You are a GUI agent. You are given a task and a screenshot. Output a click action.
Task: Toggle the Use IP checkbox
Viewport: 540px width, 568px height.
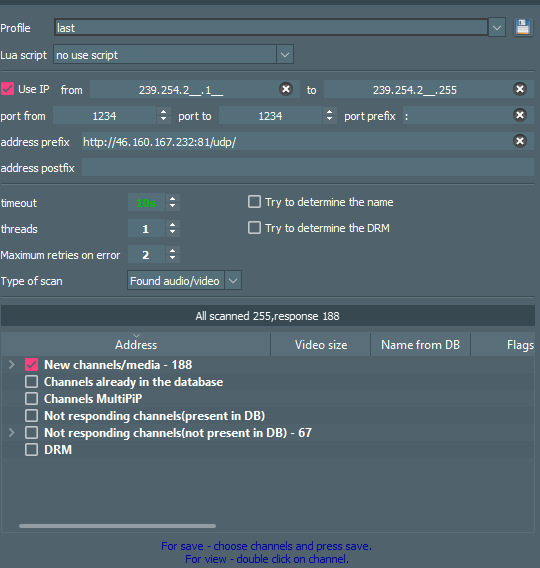(7, 89)
